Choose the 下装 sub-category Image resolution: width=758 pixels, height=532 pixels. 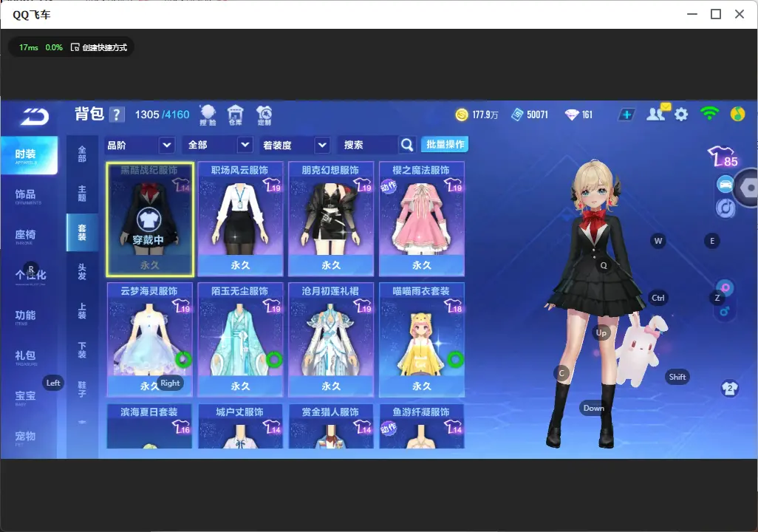coord(82,350)
